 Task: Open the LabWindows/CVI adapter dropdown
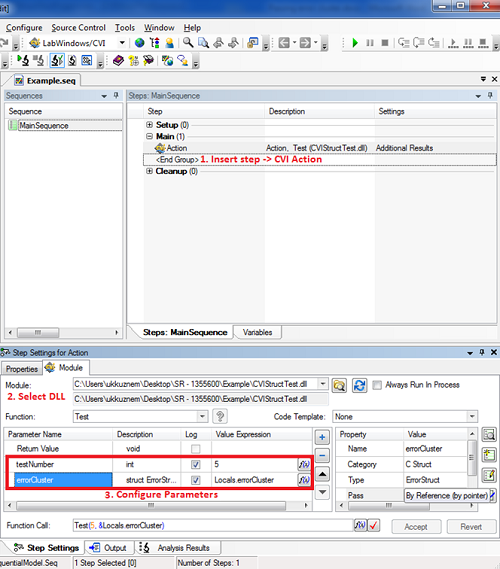pos(122,43)
